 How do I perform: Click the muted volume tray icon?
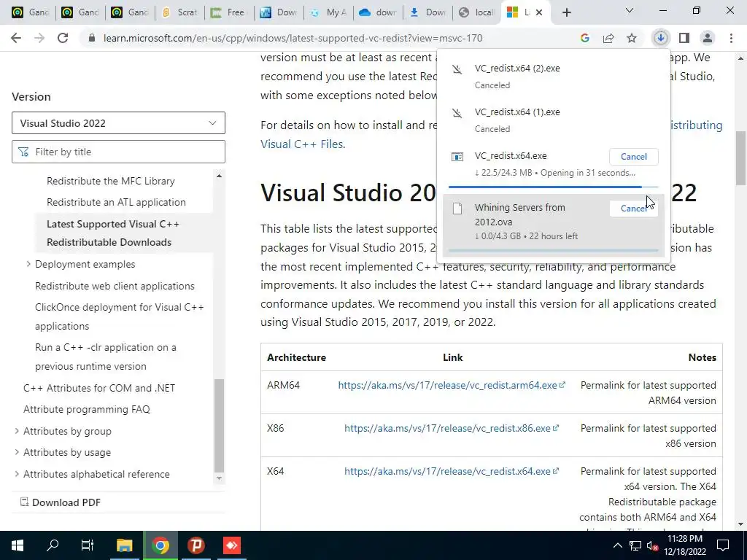tap(653, 545)
